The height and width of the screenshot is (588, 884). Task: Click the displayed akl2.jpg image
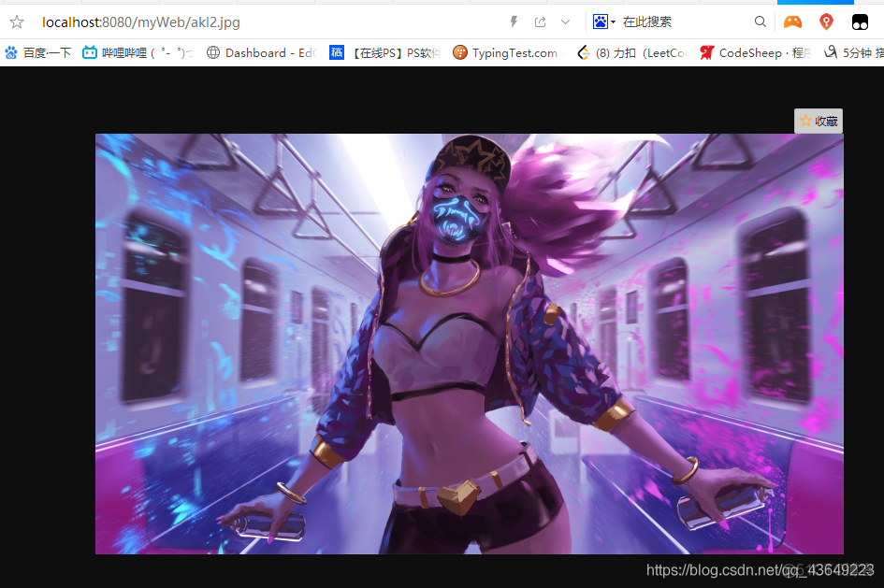tap(469, 344)
